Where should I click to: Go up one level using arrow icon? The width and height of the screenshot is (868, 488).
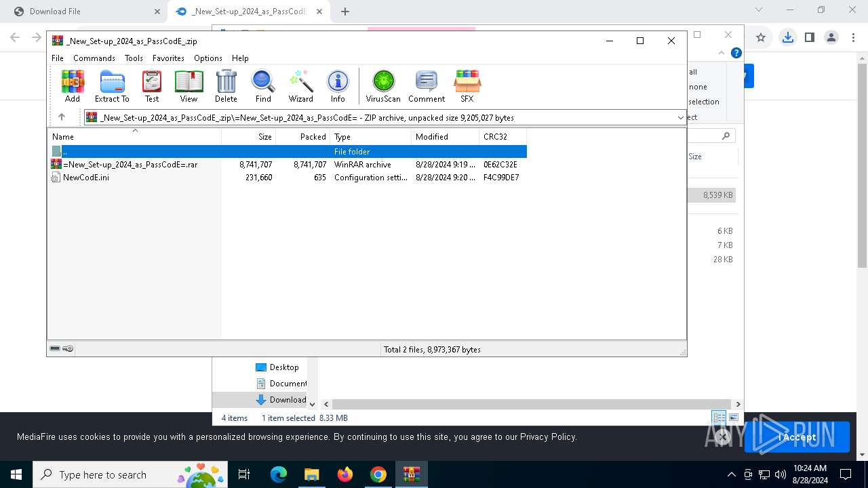tap(62, 117)
